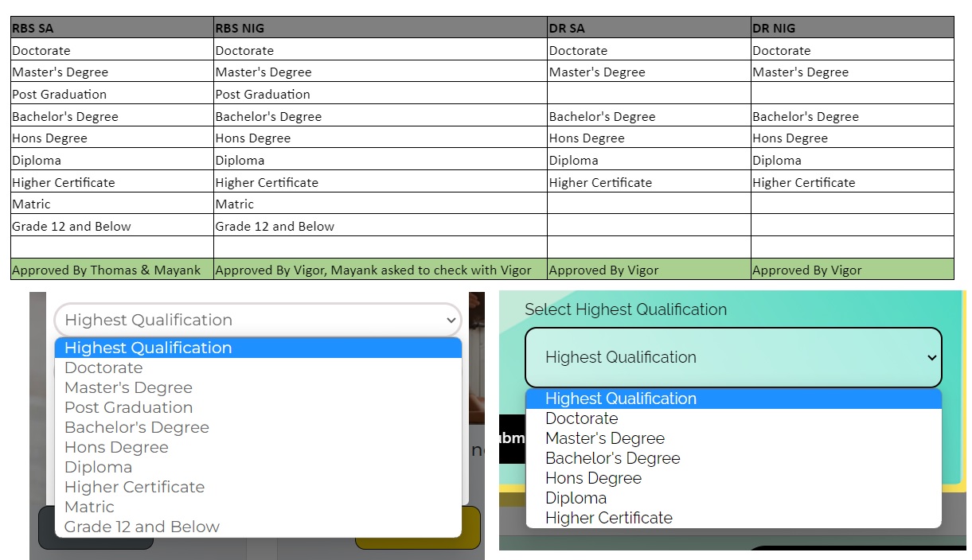Select Matric from the open dropdown list
Viewport: 972px width, 560px height.
tap(89, 507)
